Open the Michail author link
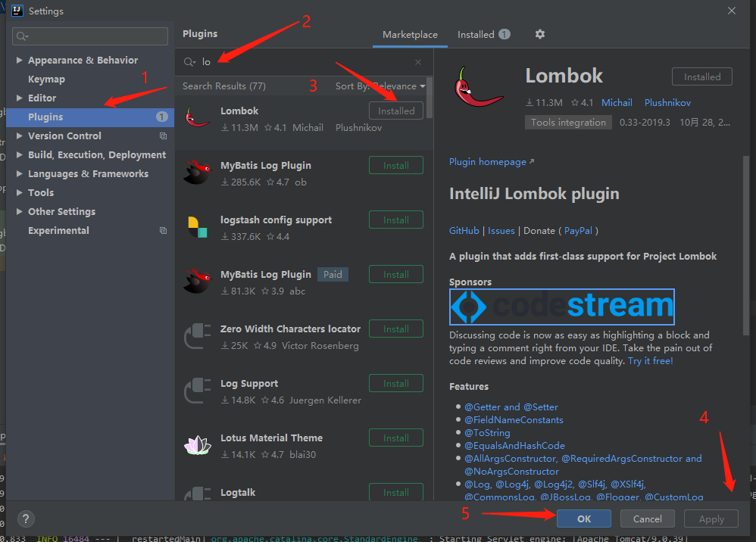756x542 pixels. 617,103
